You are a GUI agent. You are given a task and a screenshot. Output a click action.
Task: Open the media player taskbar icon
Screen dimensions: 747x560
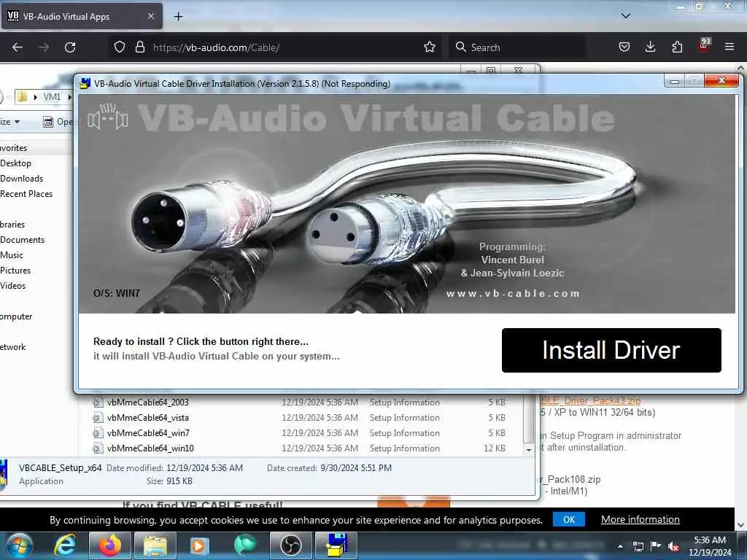[200, 545]
